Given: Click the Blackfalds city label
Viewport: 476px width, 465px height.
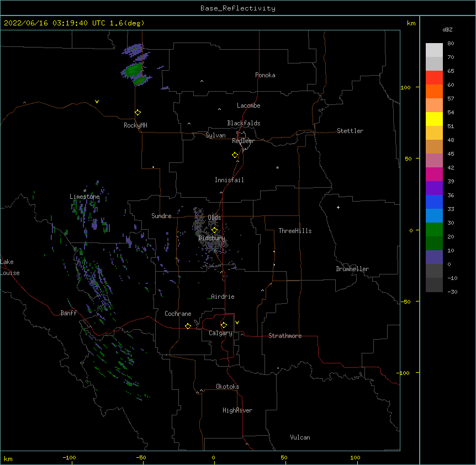Looking at the screenshot, I should [244, 123].
